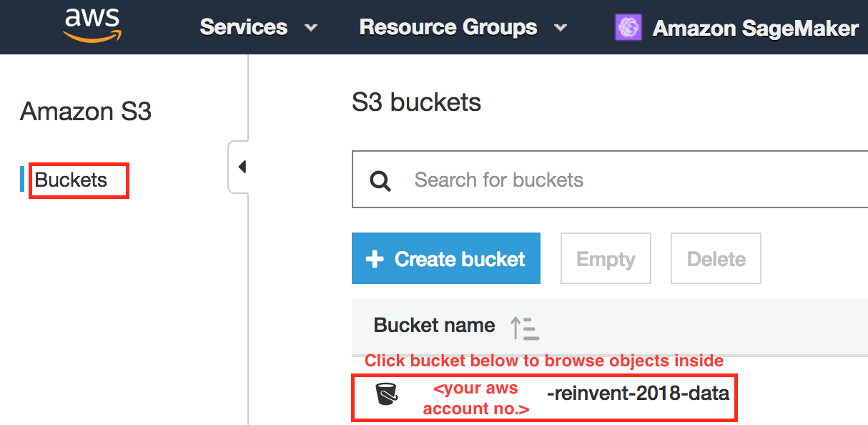Screen dimensions: 868x425
Task: Select Buckets in the left sidebar
Action: tap(71, 180)
